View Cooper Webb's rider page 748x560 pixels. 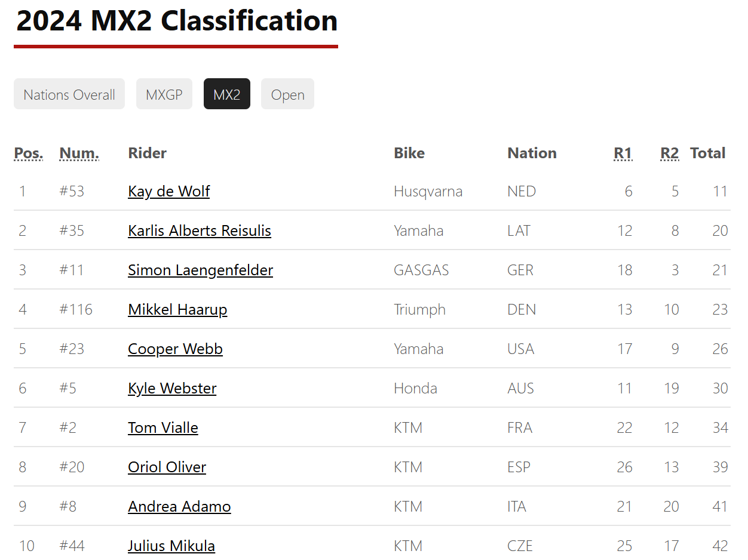pos(174,349)
